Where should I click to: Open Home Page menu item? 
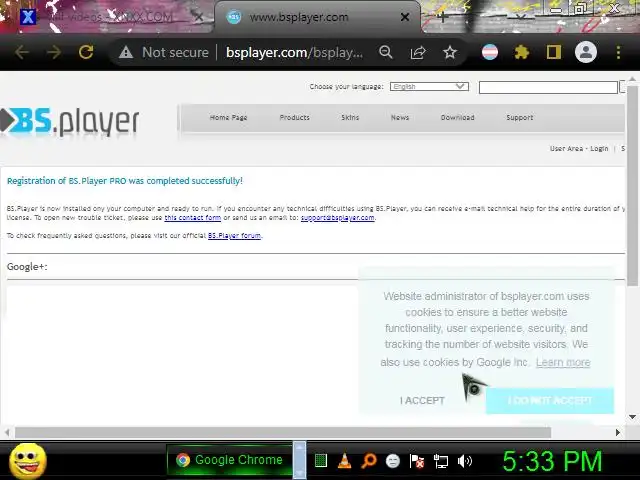(229, 118)
